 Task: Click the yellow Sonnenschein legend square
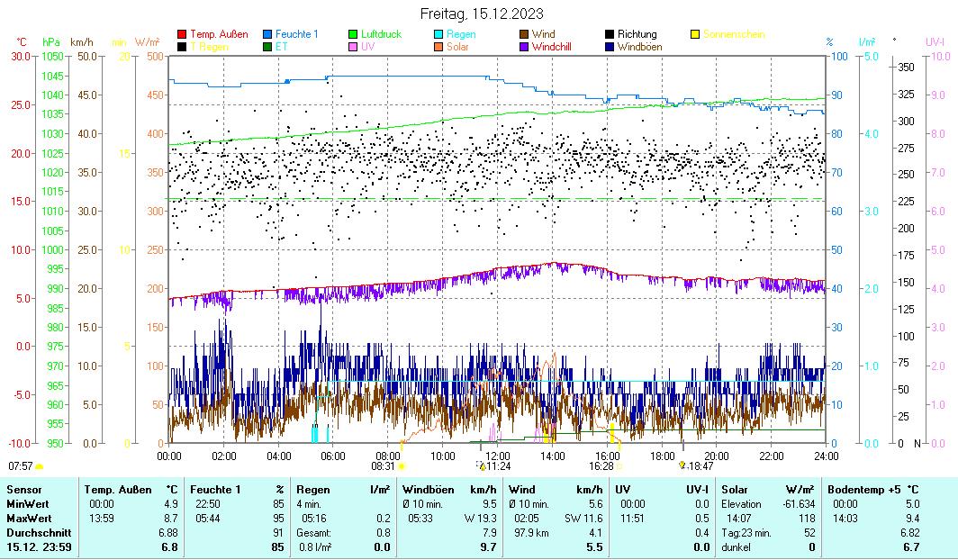point(695,35)
